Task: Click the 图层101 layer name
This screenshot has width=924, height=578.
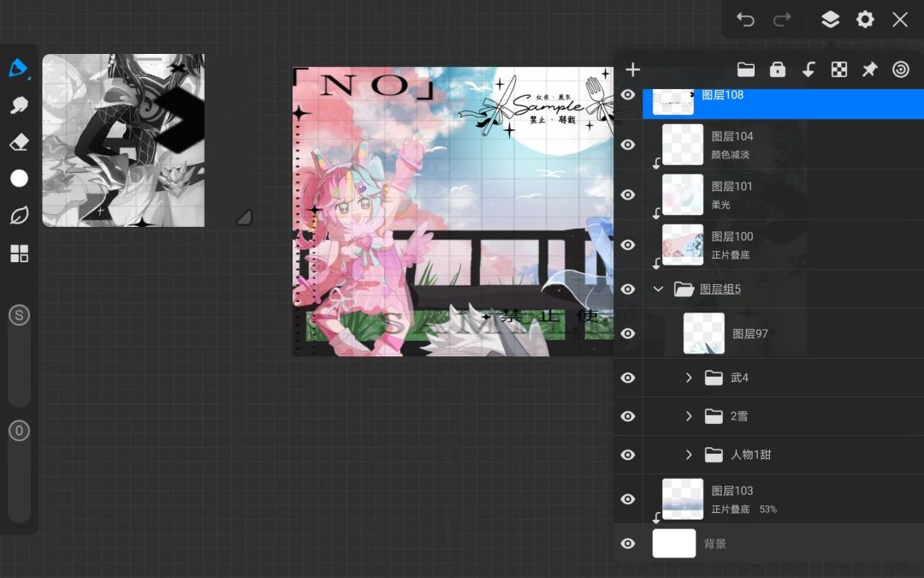Action: (731, 187)
